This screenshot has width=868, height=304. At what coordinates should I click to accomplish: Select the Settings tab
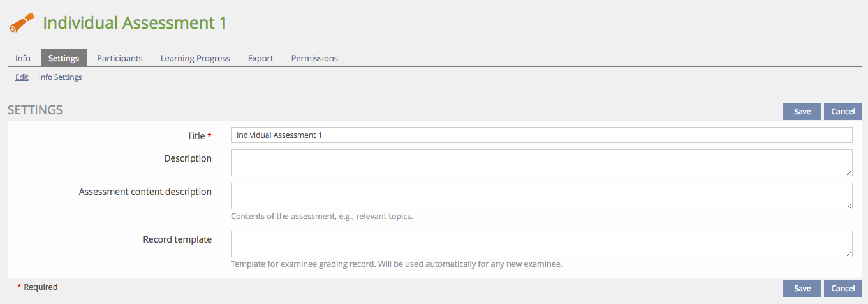pos(64,58)
